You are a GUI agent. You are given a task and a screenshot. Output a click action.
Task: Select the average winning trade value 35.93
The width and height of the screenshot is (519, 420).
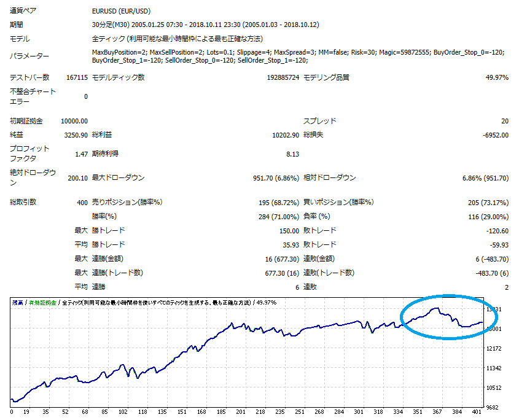tap(291, 245)
